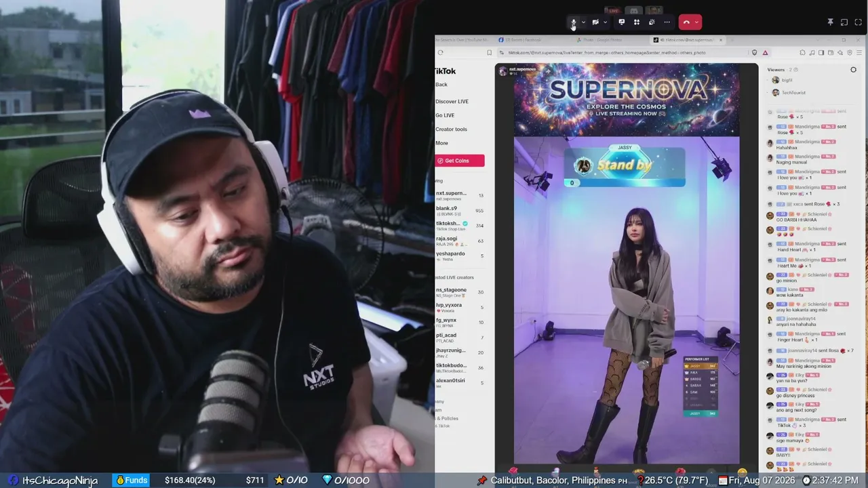The height and width of the screenshot is (488, 868).
Task: Open the tiktokshop live channel
Action: click(x=460, y=226)
